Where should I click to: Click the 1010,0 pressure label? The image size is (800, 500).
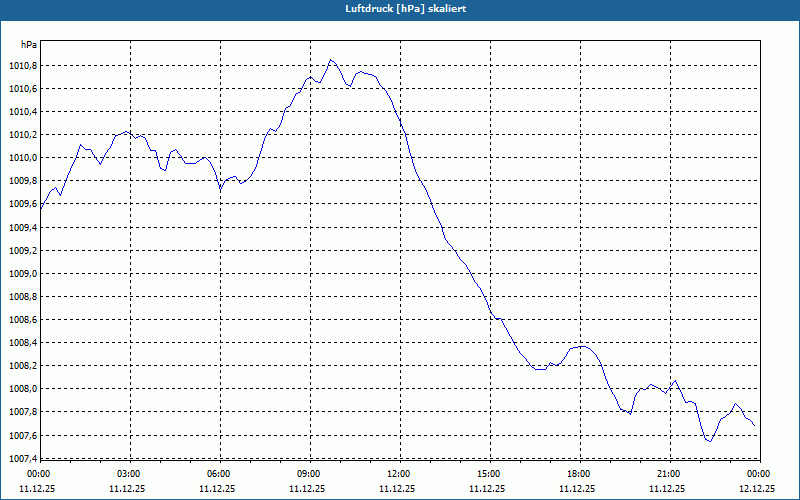[x=23, y=158]
